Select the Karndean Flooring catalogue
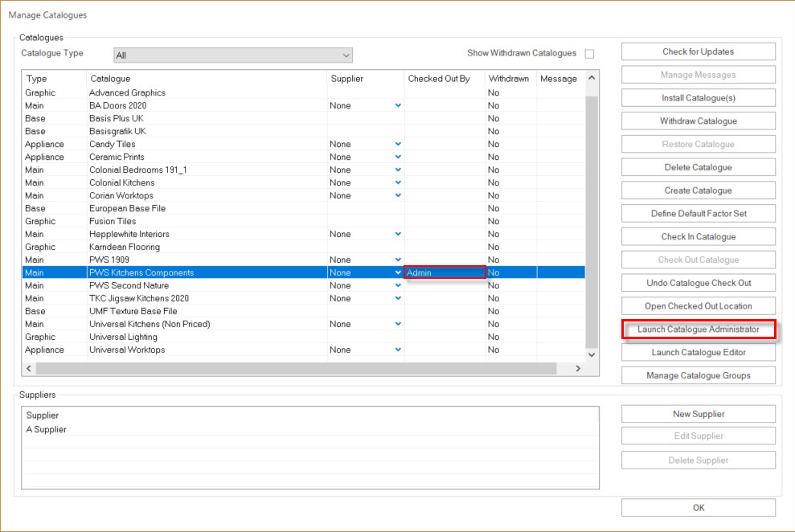This screenshot has width=795, height=532. pyautogui.click(x=304, y=247)
